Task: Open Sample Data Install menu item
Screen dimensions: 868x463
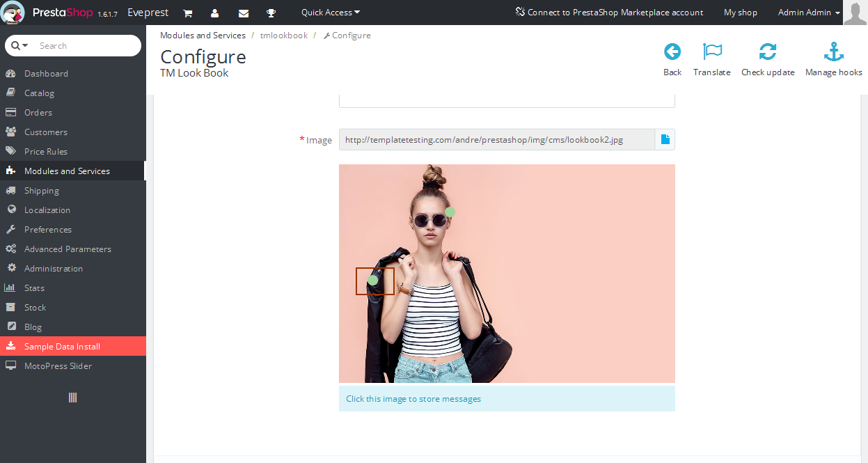Action: 73,346
